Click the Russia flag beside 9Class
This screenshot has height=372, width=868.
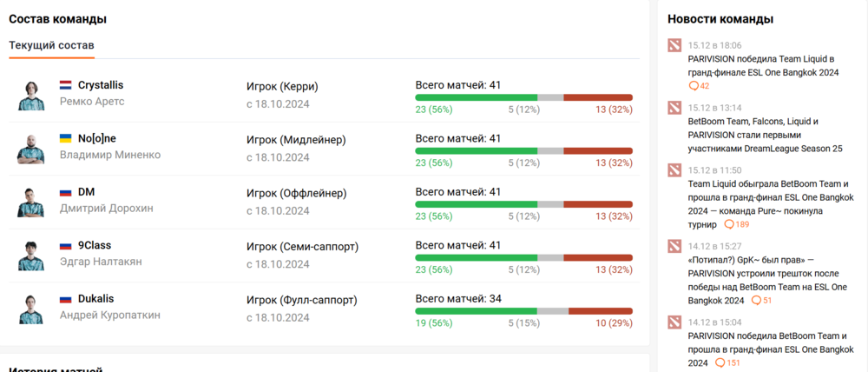tap(65, 246)
